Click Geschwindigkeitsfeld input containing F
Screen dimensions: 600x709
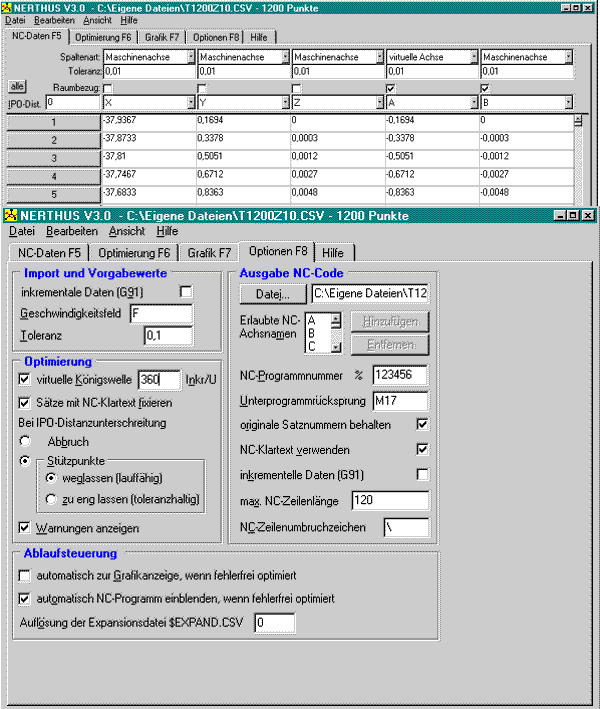tap(161, 313)
